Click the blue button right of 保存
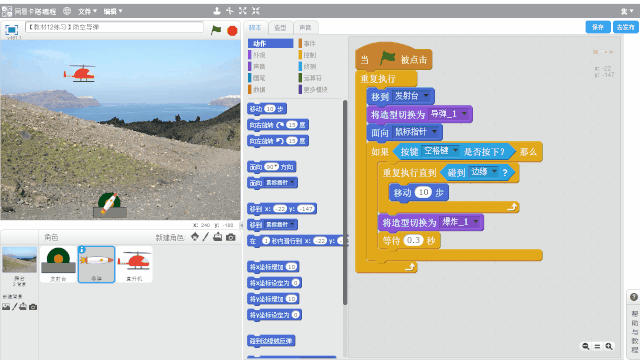The width and height of the screenshot is (640, 360). tap(625, 27)
